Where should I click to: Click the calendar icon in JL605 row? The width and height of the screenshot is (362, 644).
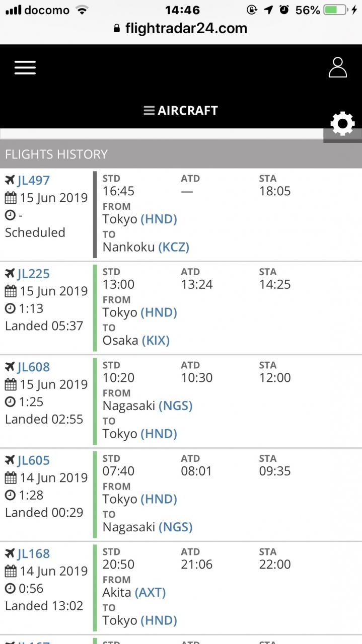pos(11,478)
